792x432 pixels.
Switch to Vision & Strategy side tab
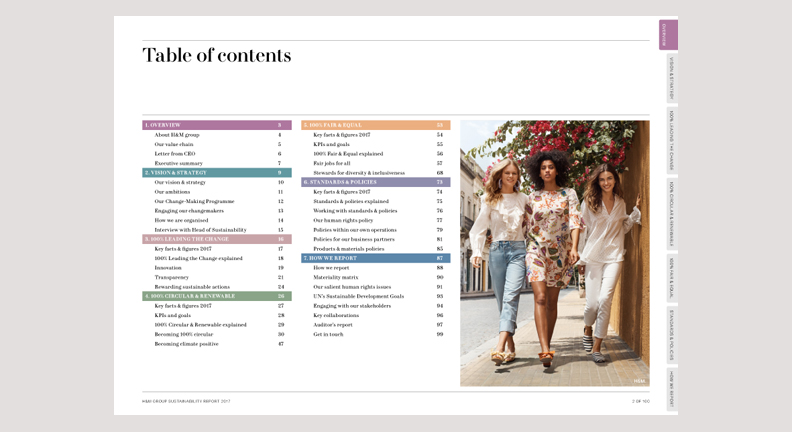click(x=671, y=78)
